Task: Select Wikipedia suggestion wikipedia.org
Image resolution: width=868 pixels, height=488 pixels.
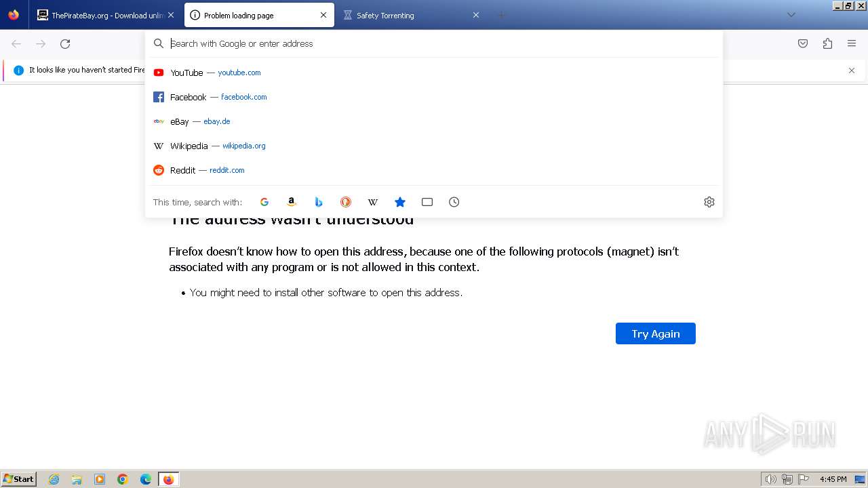Action: pyautogui.click(x=434, y=146)
